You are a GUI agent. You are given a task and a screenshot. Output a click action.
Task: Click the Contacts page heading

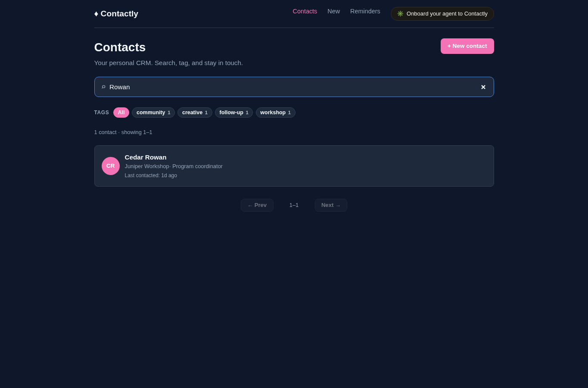point(120,47)
